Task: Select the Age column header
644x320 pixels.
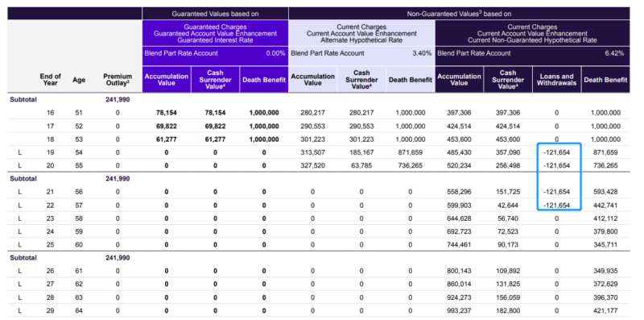Action: coord(78,80)
